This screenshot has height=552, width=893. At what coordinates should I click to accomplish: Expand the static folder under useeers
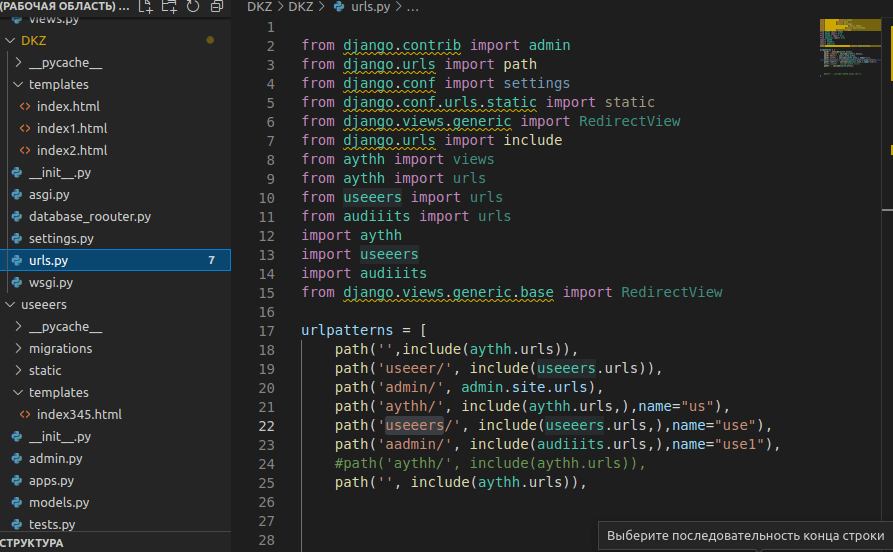pos(45,370)
